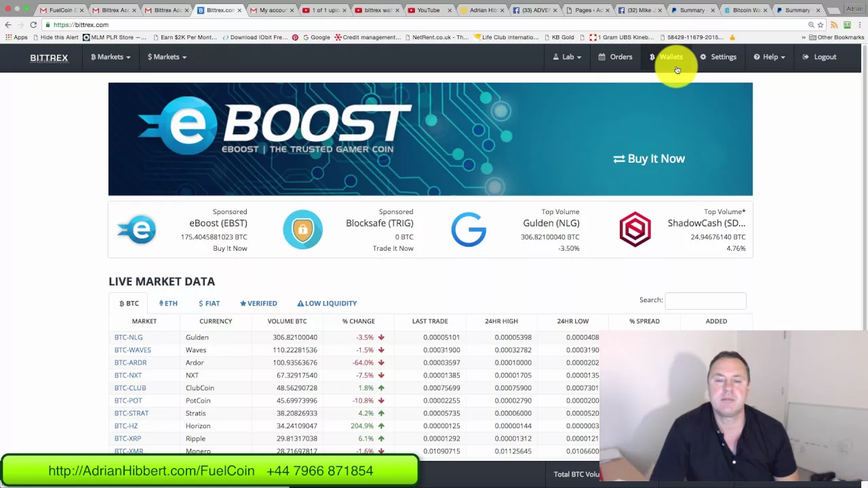This screenshot has width=868, height=488.
Task: Select the ETH market tab
Action: (168, 303)
